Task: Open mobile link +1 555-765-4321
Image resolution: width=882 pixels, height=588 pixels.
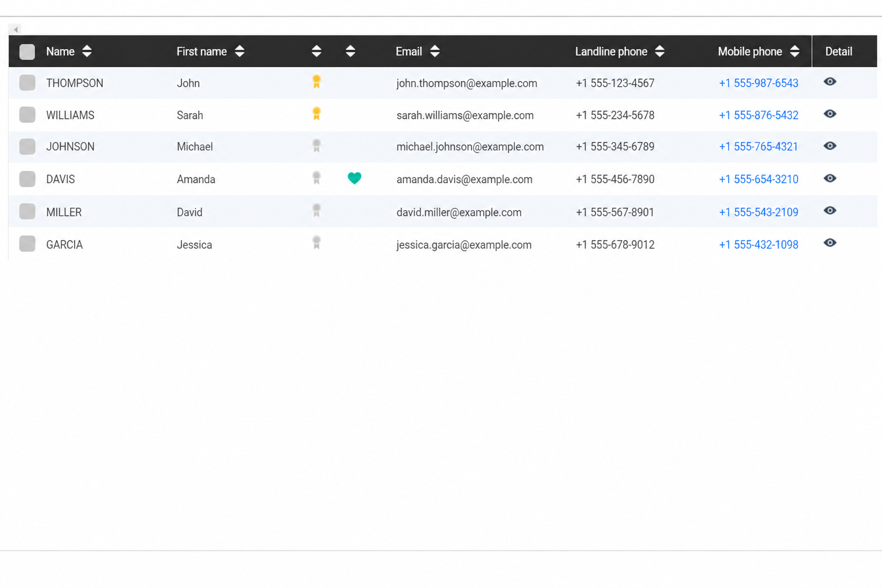Action: pyautogui.click(x=759, y=147)
